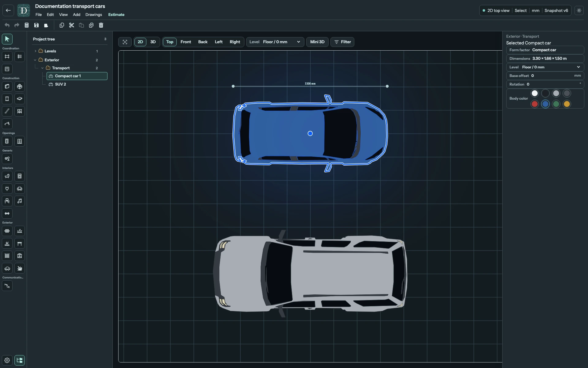
Task: Select the Left view option
Action: point(219,42)
